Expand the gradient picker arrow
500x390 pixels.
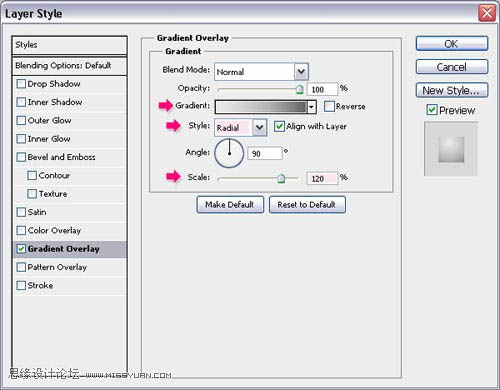coord(311,107)
